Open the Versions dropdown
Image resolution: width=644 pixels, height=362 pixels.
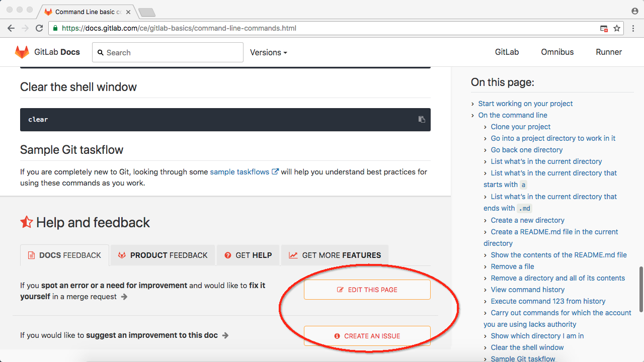click(269, 52)
